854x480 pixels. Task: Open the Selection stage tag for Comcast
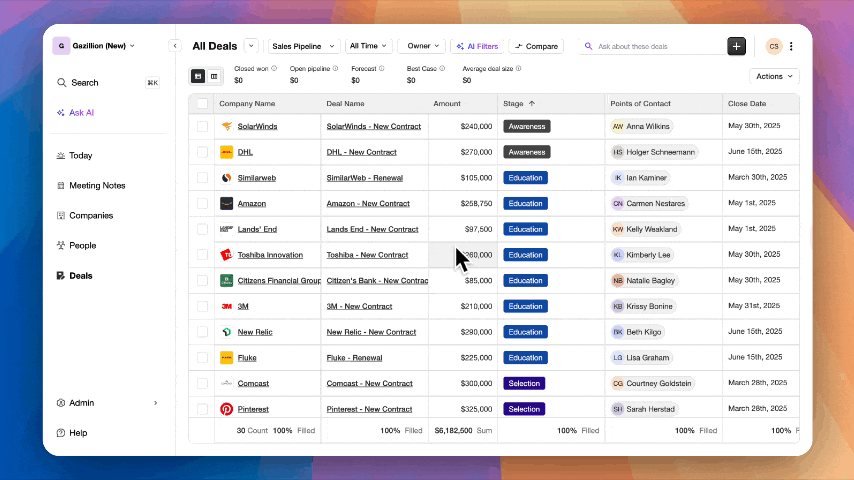(524, 383)
